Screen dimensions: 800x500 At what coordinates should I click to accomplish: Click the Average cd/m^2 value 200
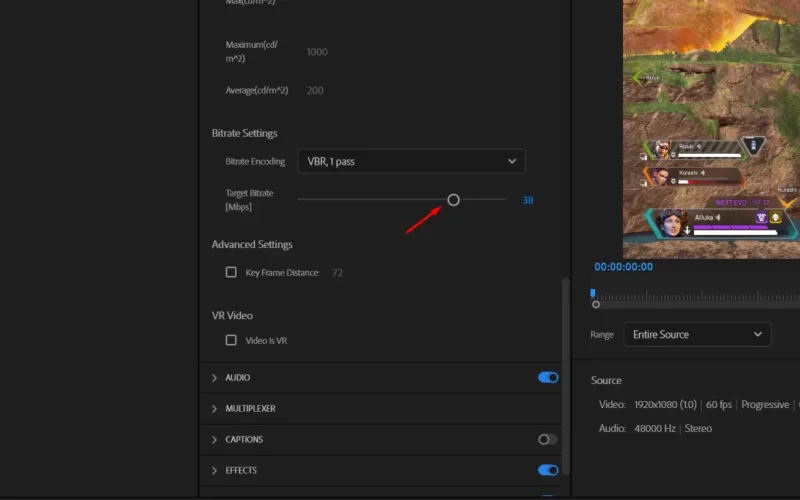point(315,90)
